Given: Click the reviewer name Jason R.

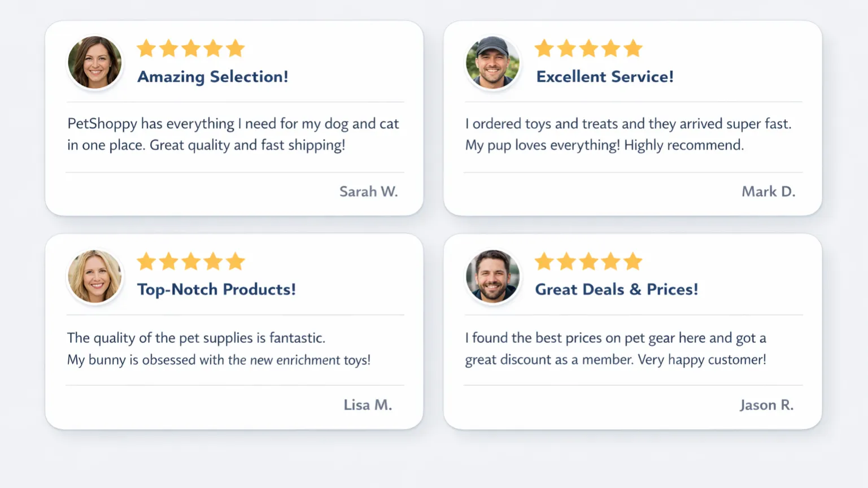Looking at the screenshot, I should [x=766, y=405].
